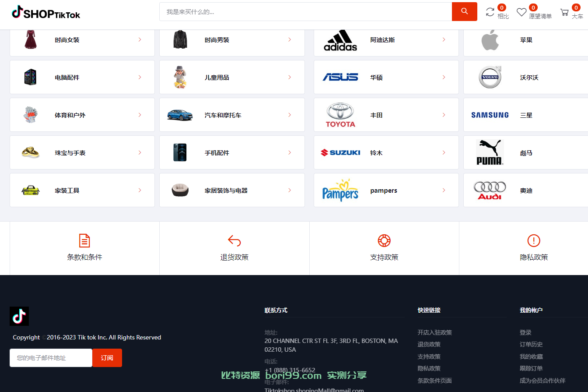588x392 pixels.
Task: Click the round chair image for 家居装饰与电器
Action: pyautogui.click(x=180, y=190)
